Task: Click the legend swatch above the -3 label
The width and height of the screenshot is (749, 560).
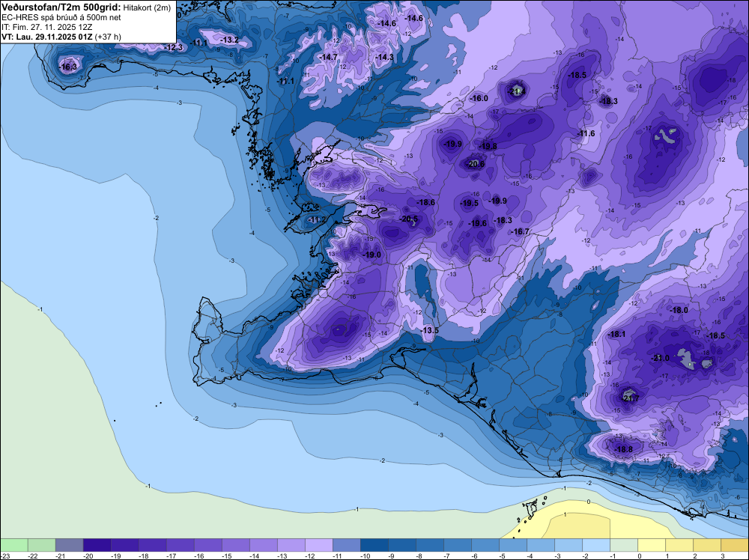Action: coord(568,545)
